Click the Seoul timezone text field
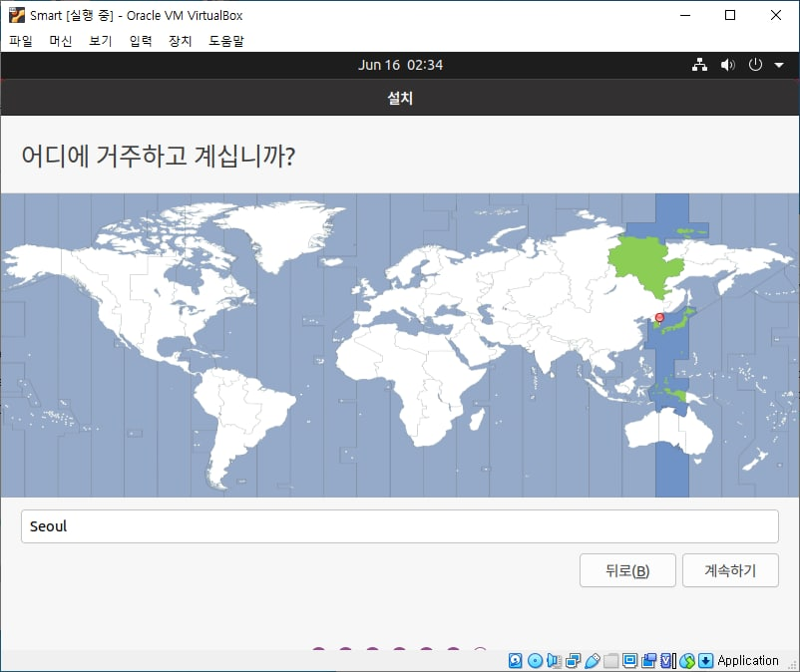This screenshot has width=800, height=672. (x=399, y=526)
